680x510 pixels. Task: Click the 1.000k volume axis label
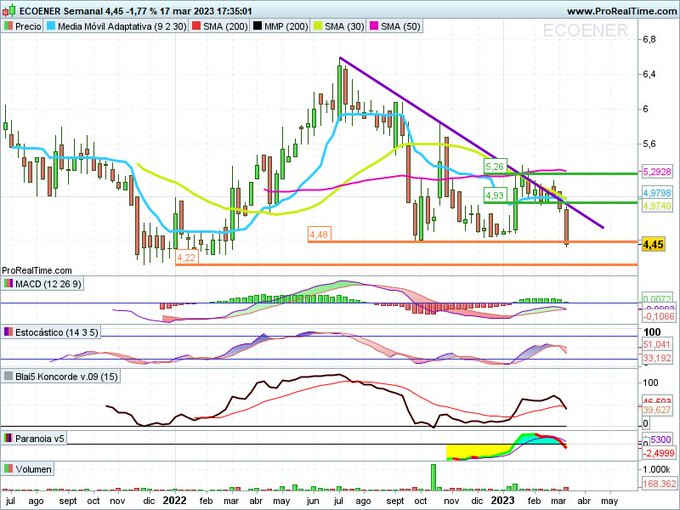[657, 469]
